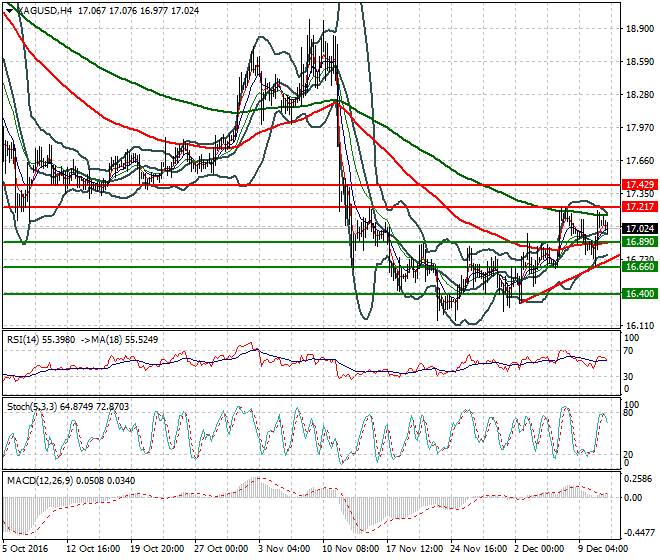Screen dimensions: 660x560
Task: Select the 16.400 green support price label
Action: pos(639,294)
